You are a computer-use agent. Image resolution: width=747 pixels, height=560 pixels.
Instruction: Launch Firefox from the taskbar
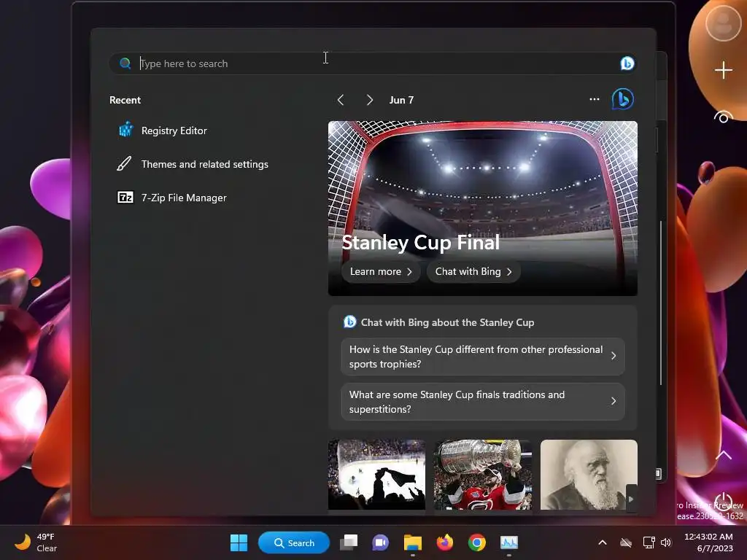pos(445,542)
